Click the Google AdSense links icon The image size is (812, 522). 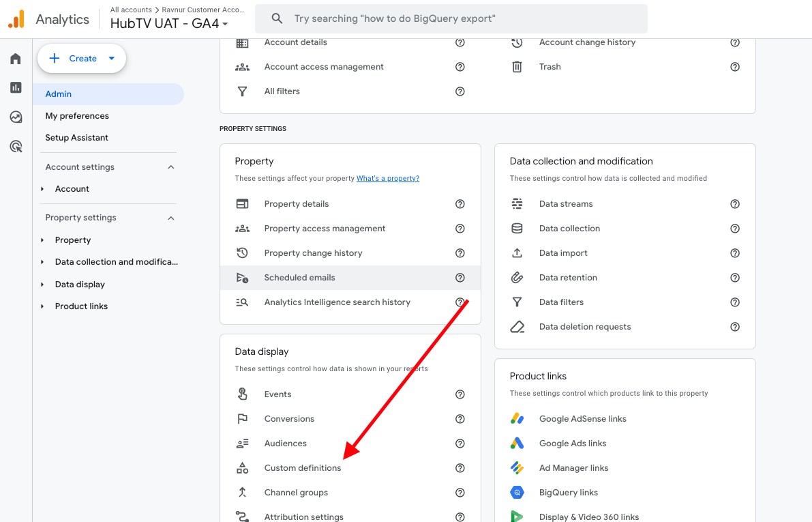click(x=517, y=419)
